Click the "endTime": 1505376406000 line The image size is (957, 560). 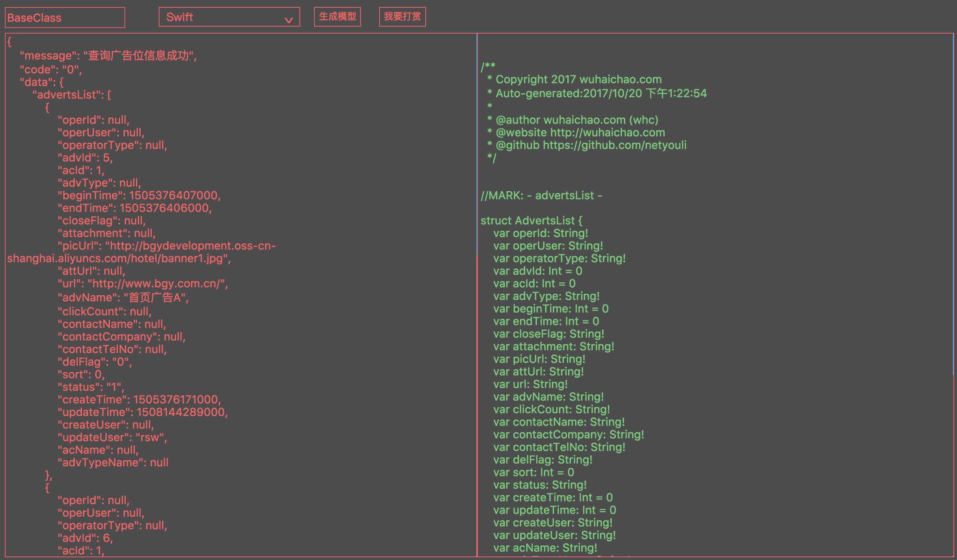(x=134, y=208)
